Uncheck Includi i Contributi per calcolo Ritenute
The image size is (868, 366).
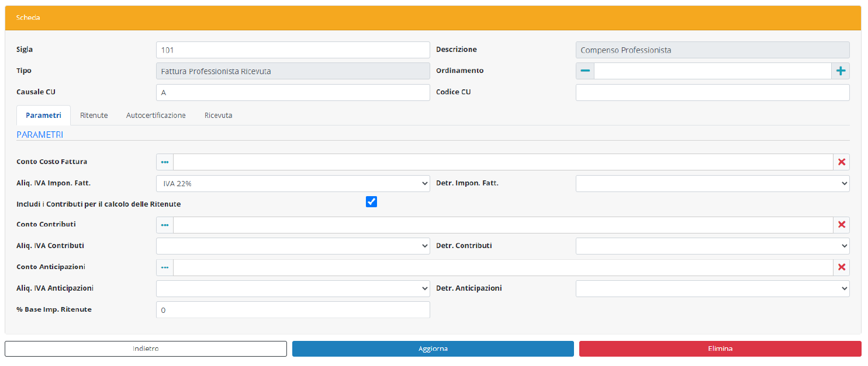(x=371, y=201)
